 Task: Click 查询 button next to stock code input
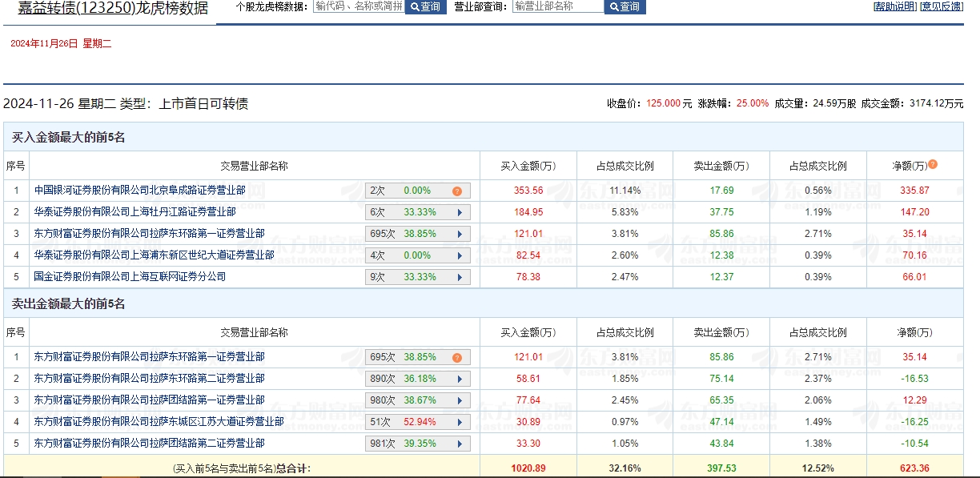point(425,6)
